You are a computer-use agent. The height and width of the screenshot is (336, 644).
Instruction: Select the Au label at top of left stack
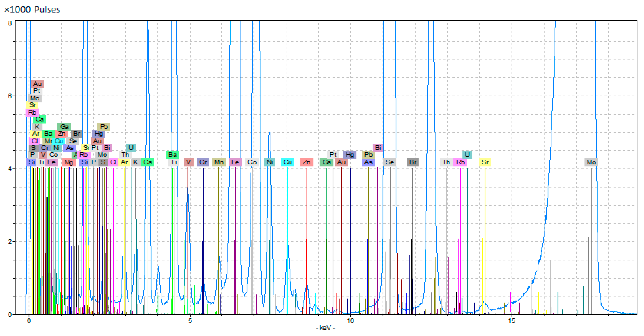pos(38,84)
